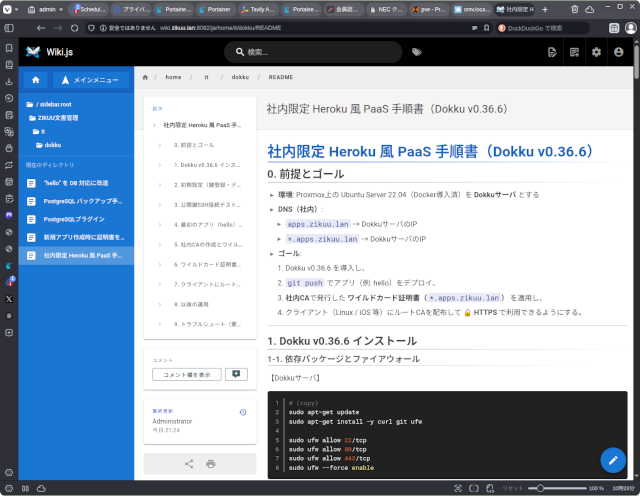Viewport: 640px width, 496px height.
Task: Switch to the pve - Pr... tab
Action: pos(429,9)
